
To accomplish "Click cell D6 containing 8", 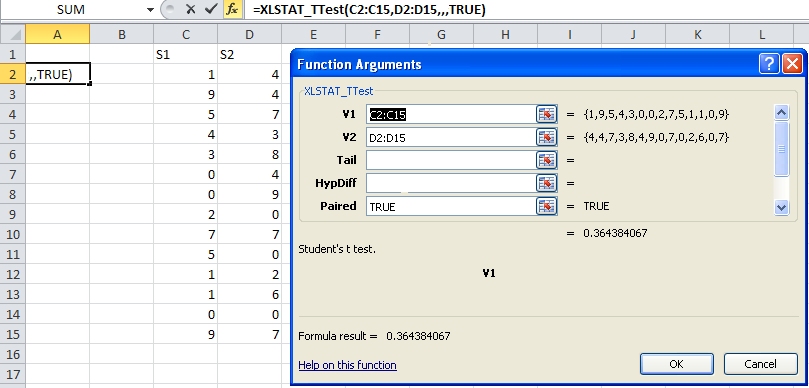I will point(249,154).
